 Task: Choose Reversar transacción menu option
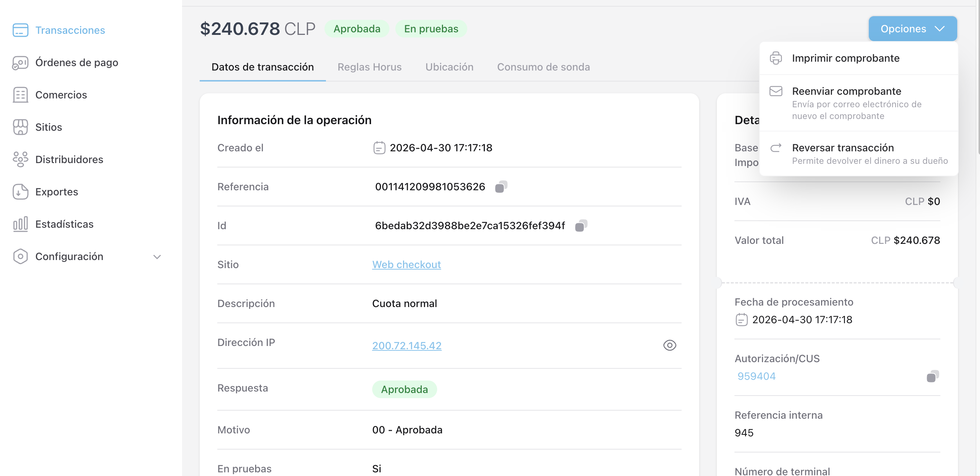[x=858, y=154]
